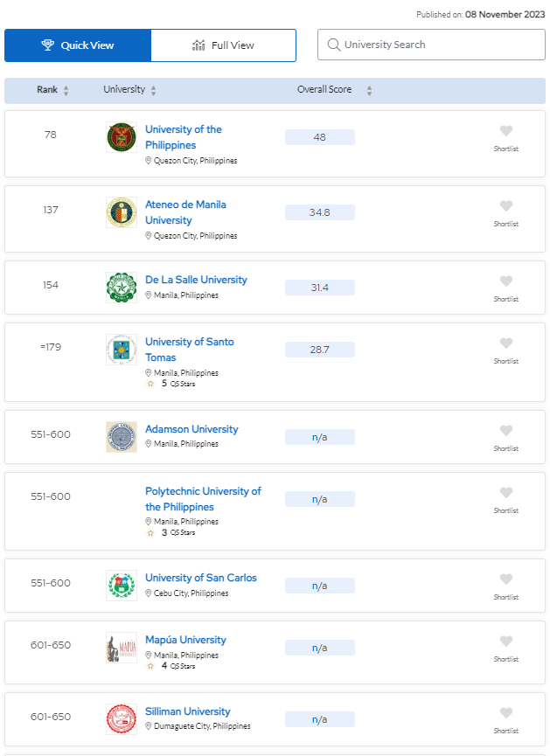Shortlist University of Santo Tomas with the heart
550x756 pixels.
click(x=505, y=343)
